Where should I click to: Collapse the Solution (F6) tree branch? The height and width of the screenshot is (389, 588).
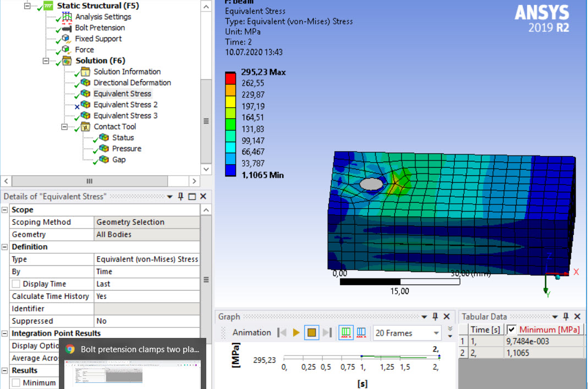point(46,60)
